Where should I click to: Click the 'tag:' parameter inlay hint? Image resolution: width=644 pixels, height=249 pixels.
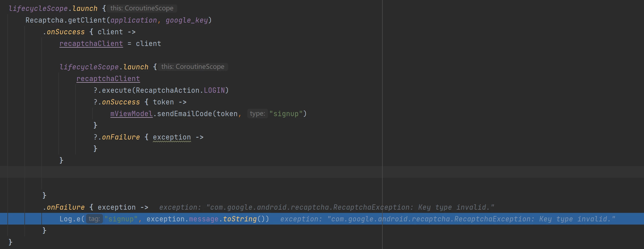(94, 219)
